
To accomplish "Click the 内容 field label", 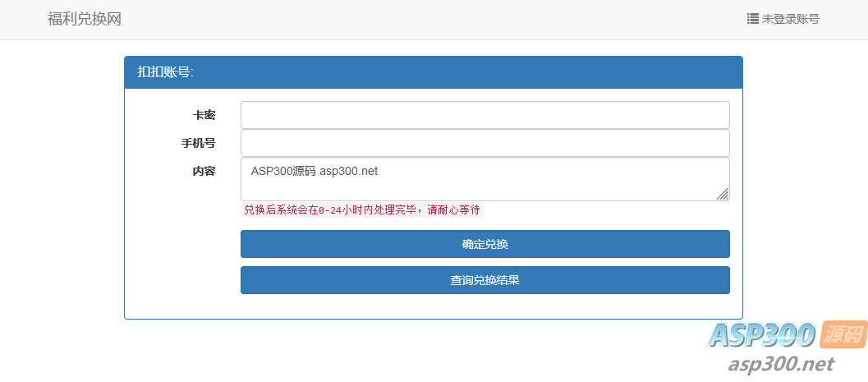I will tap(204, 171).
